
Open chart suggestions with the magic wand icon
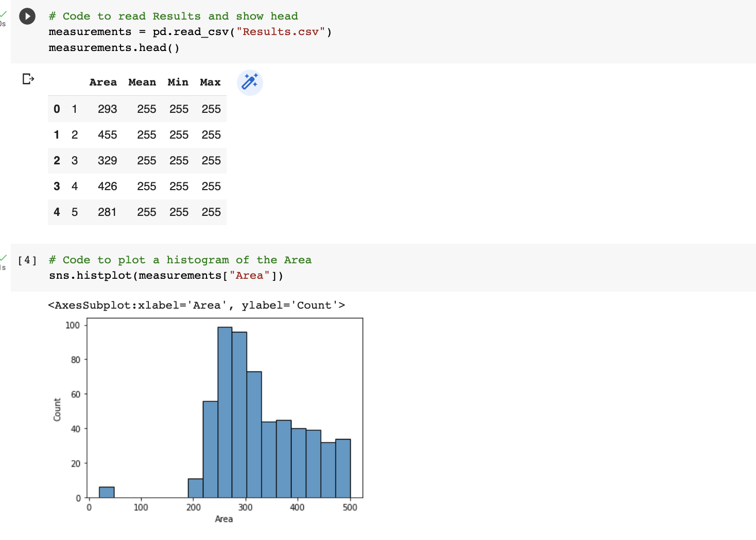click(x=250, y=82)
